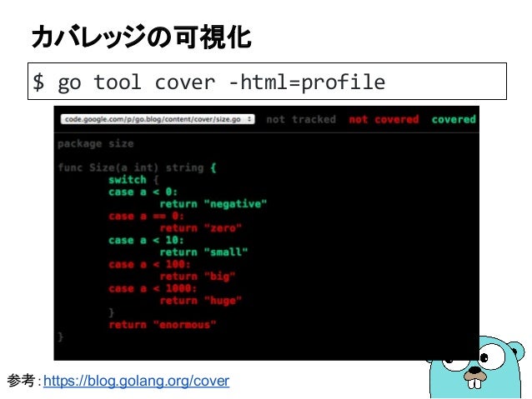Click the red 'case a == 0:' line
Screen dimensions: 532x399
click(x=146, y=216)
